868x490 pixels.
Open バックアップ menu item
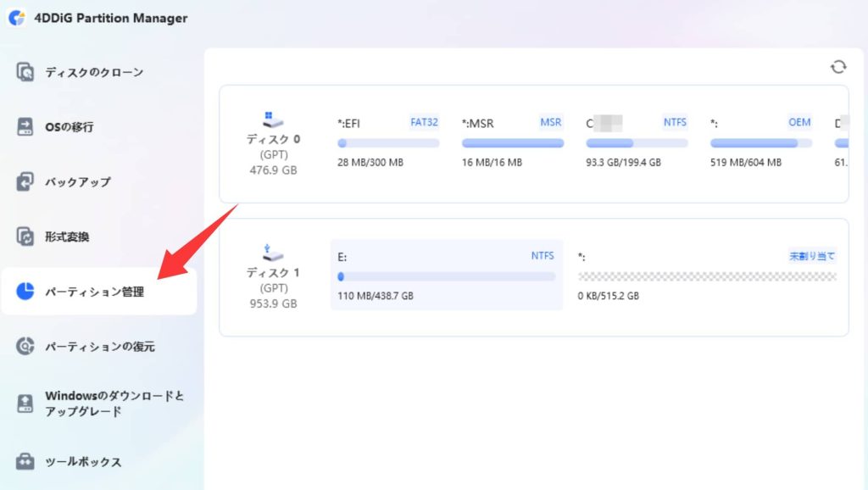click(100, 181)
